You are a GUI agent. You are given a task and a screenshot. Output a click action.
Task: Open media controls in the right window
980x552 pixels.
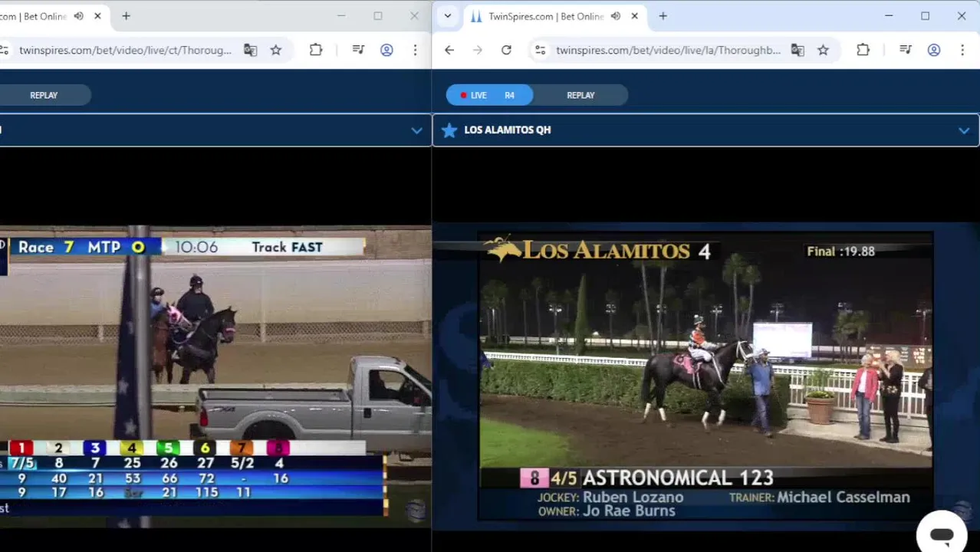(906, 50)
